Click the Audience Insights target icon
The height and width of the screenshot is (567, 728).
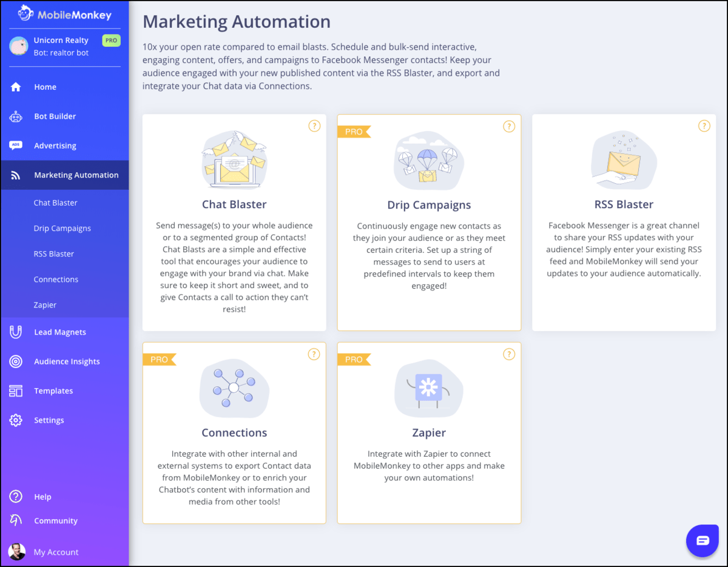(16, 361)
